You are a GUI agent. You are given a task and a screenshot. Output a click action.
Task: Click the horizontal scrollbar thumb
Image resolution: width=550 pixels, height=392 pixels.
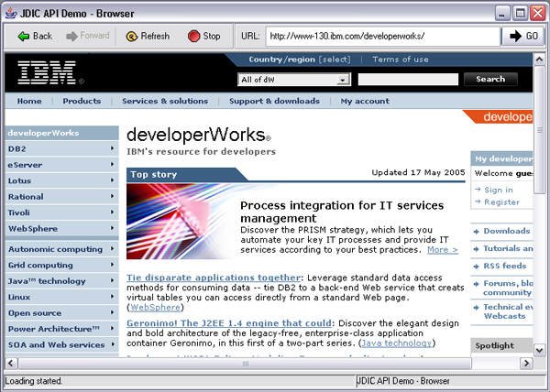click(245, 364)
